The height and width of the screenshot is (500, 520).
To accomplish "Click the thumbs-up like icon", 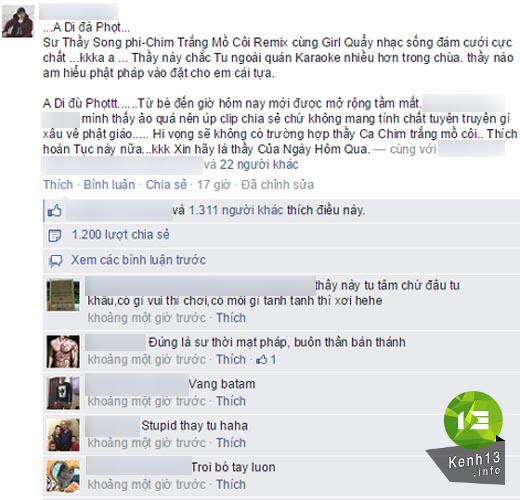I will click(55, 211).
